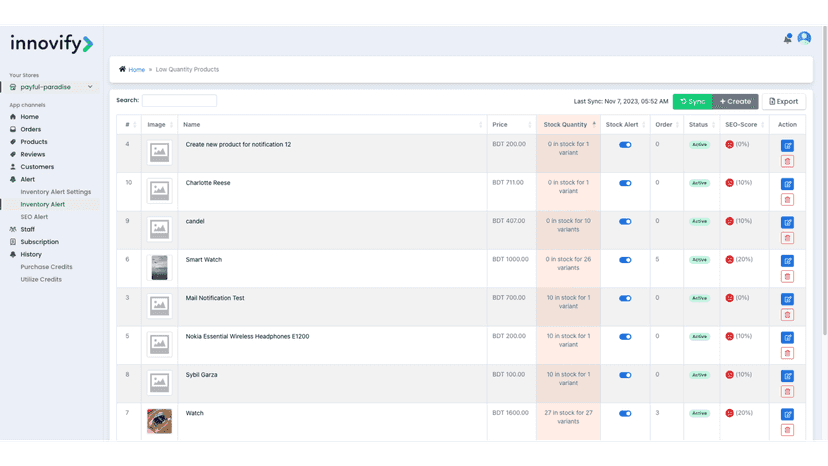
Task: Follow the Home breadcrumb link
Action: point(137,70)
